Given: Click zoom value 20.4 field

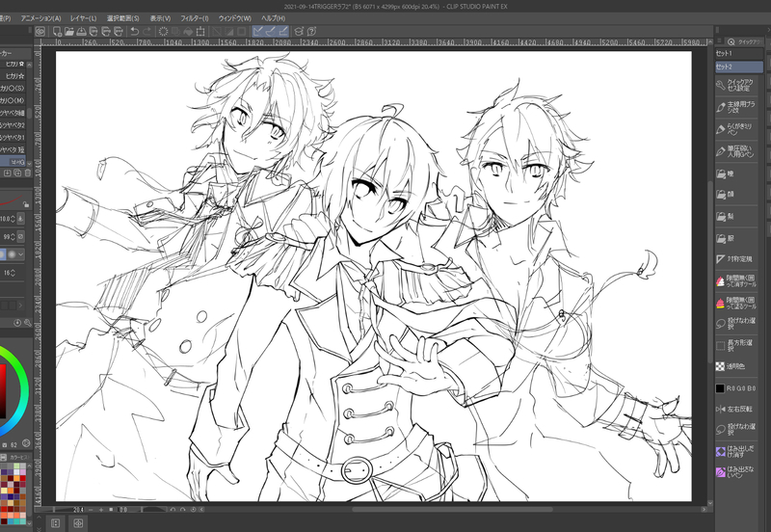Looking at the screenshot, I should tap(78, 510).
